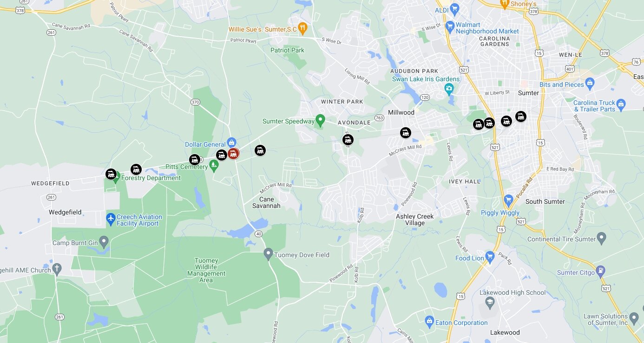
Task: Click the train marker near Millwood
Action: (x=406, y=133)
